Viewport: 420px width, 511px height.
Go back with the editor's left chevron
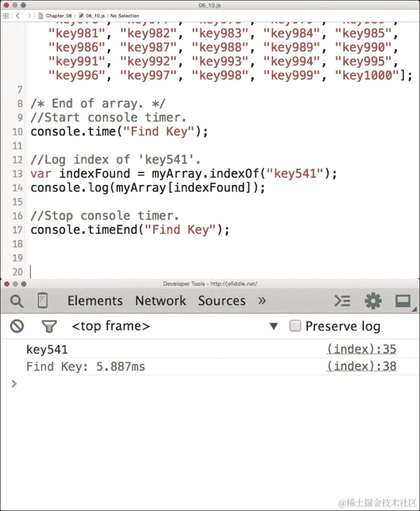(18, 16)
